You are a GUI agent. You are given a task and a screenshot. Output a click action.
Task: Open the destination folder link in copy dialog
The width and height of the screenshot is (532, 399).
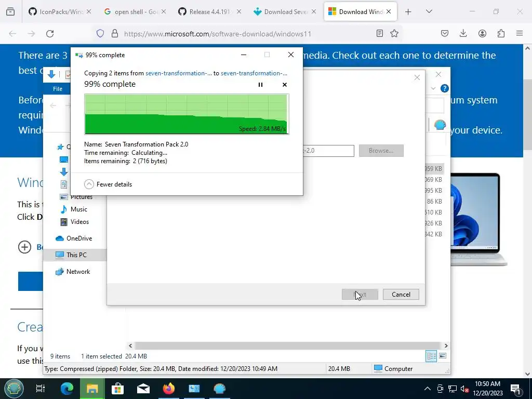(x=254, y=73)
